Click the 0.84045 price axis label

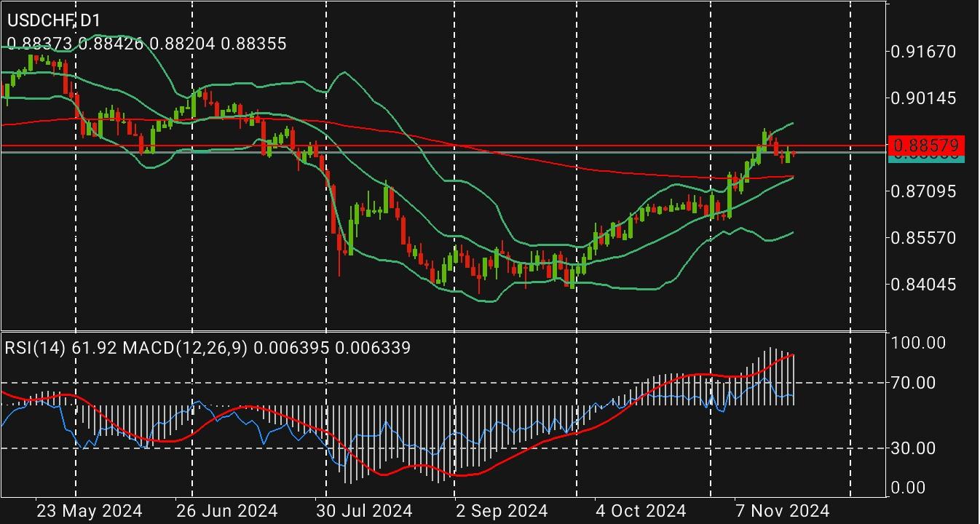click(x=922, y=285)
